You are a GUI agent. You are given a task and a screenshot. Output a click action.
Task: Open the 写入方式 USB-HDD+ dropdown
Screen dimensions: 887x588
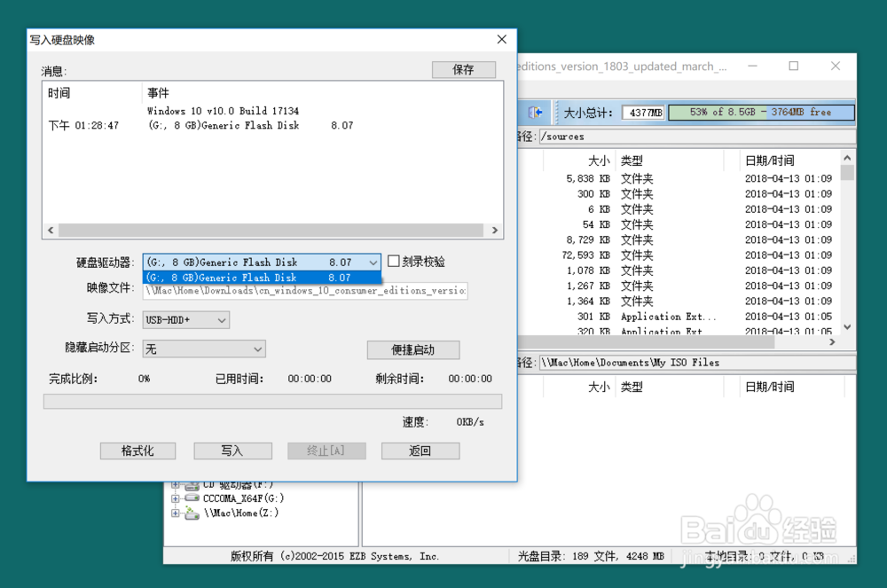[x=185, y=320]
